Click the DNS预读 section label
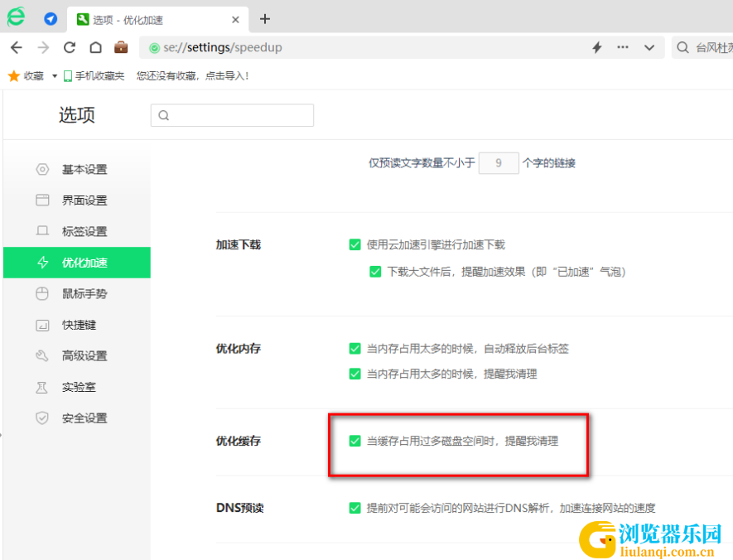Viewport: 733px width, 560px height. click(x=240, y=508)
